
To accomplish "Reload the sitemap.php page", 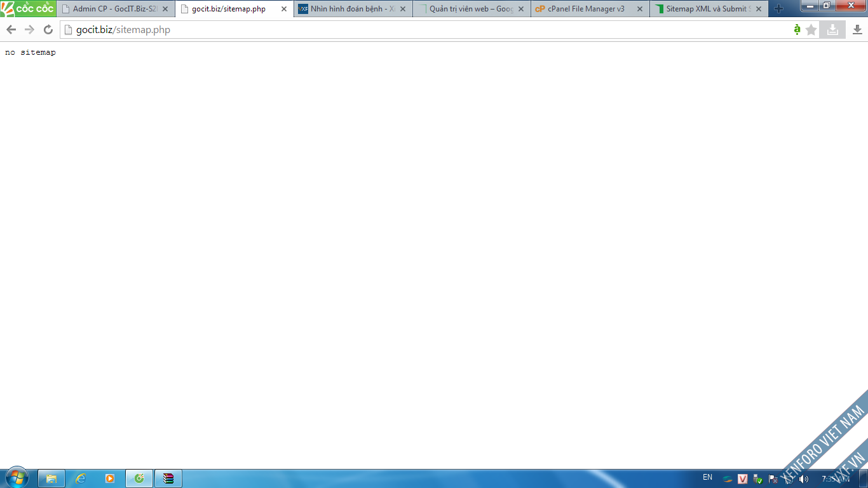I will click(48, 30).
